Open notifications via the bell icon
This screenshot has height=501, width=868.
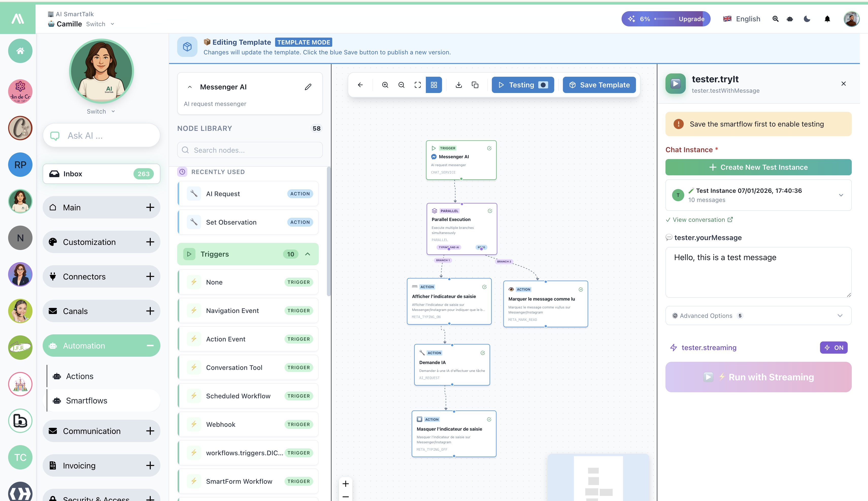(x=827, y=19)
